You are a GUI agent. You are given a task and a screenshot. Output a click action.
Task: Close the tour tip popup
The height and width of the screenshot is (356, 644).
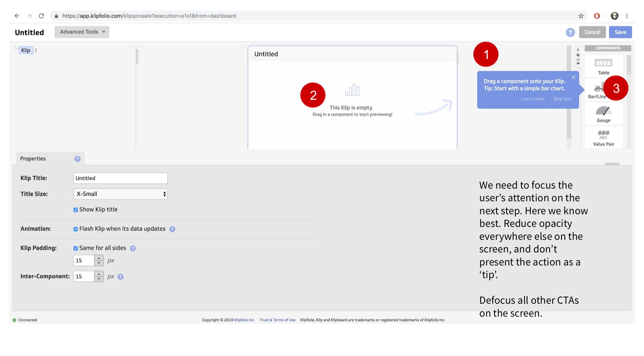click(574, 77)
